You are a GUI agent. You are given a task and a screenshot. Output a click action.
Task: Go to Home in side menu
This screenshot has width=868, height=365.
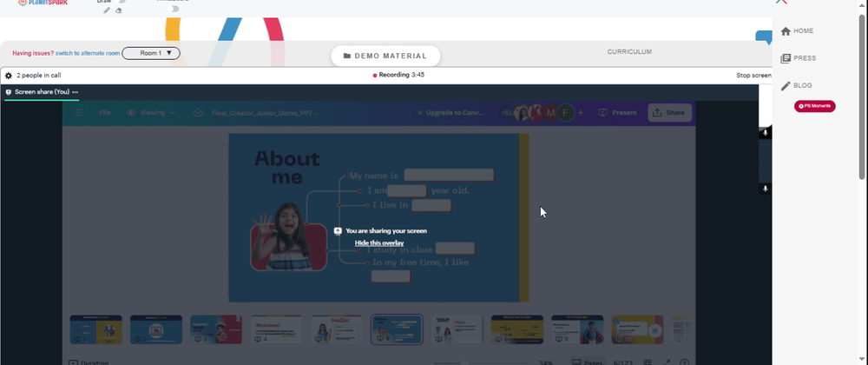click(797, 31)
